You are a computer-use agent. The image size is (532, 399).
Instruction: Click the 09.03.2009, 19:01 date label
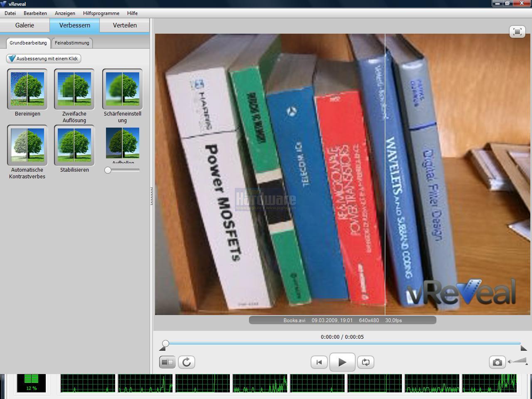click(x=332, y=320)
